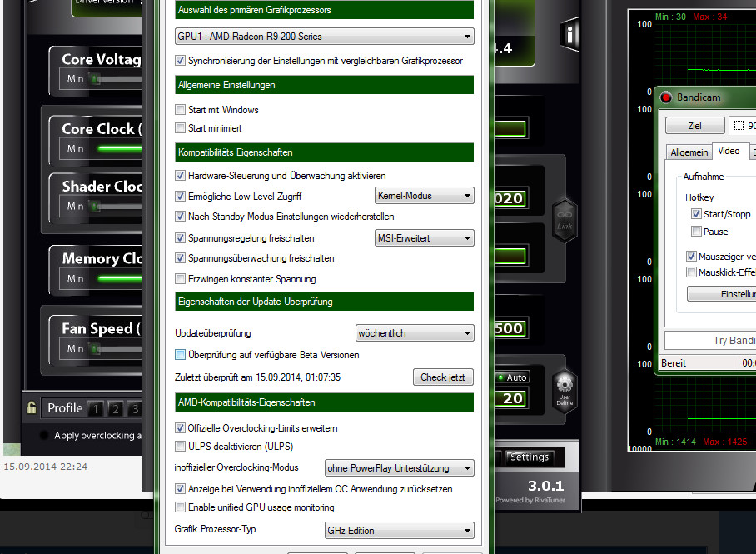Open the ohne PowerPlay Unterstützung dropdown
Image resolution: width=756 pixels, height=554 pixels.
[x=400, y=467]
